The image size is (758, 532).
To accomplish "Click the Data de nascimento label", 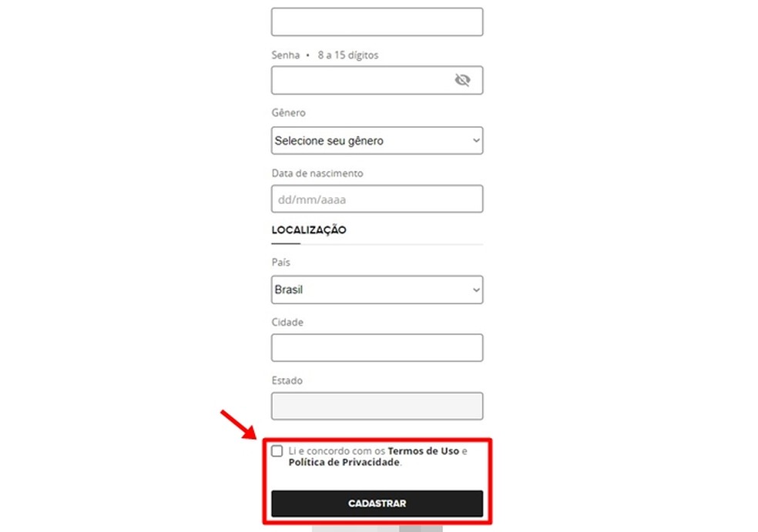I will 317,173.
